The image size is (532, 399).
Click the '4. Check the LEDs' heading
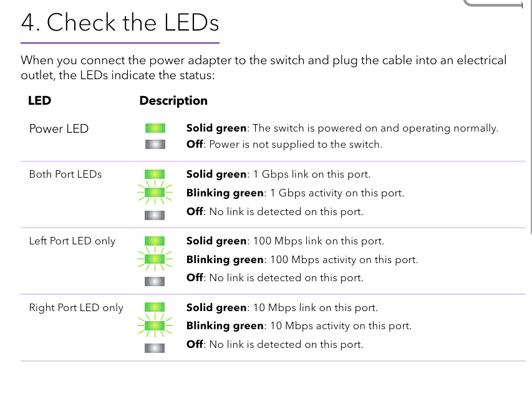pos(120,22)
